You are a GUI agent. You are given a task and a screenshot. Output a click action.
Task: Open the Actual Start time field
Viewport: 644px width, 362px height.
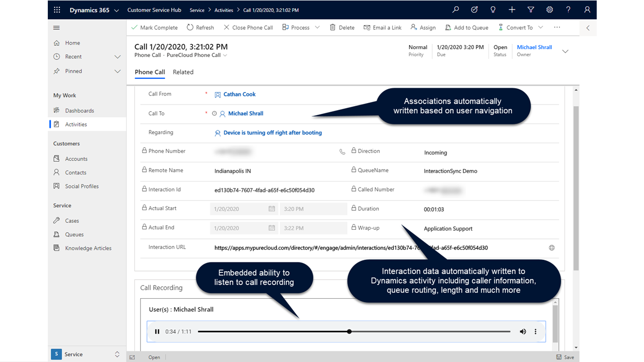pyautogui.click(x=313, y=209)
